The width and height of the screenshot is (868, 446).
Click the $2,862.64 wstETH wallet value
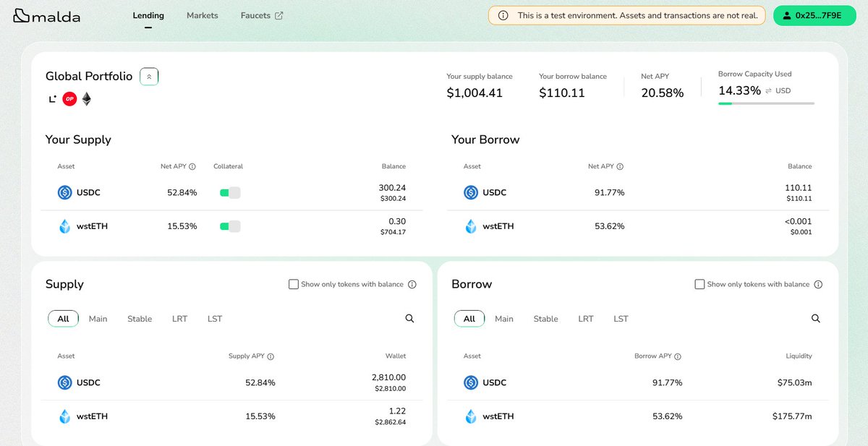tap(391, 422)
